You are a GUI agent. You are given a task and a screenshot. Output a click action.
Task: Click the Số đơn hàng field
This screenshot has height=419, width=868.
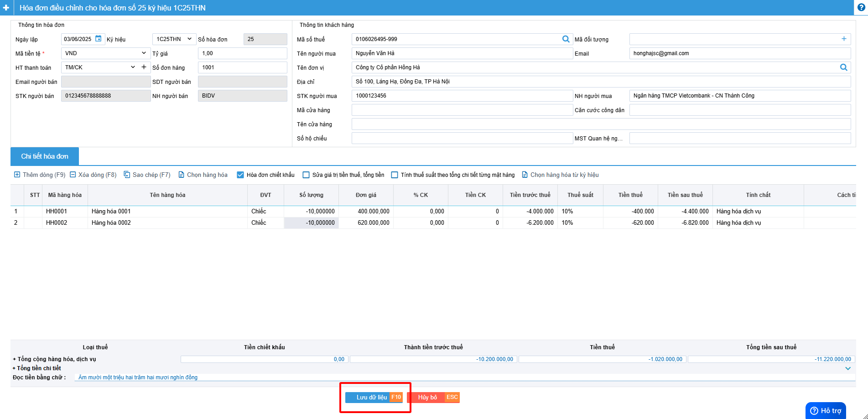click(243, 67)
